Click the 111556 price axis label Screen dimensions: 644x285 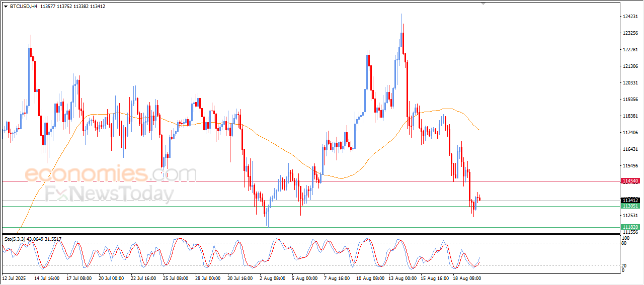(630, 232)
